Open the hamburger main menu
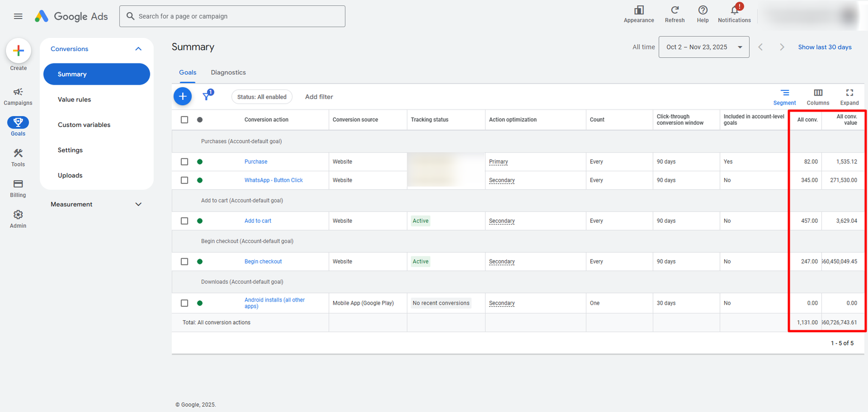The image size is (868, 412). click(18, 16)
